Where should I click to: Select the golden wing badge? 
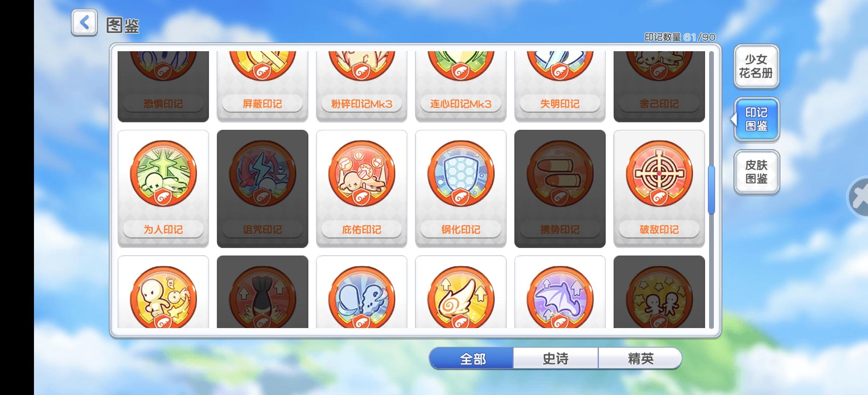[x=461, y=296]
